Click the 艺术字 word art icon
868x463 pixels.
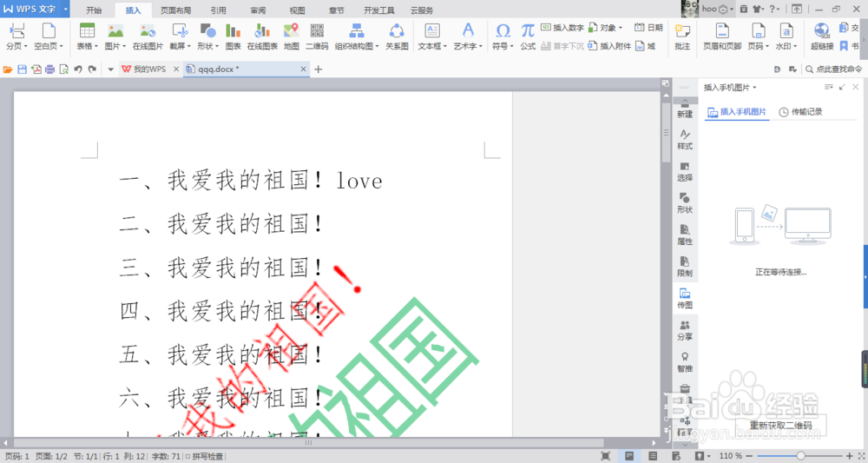point(468,31)
